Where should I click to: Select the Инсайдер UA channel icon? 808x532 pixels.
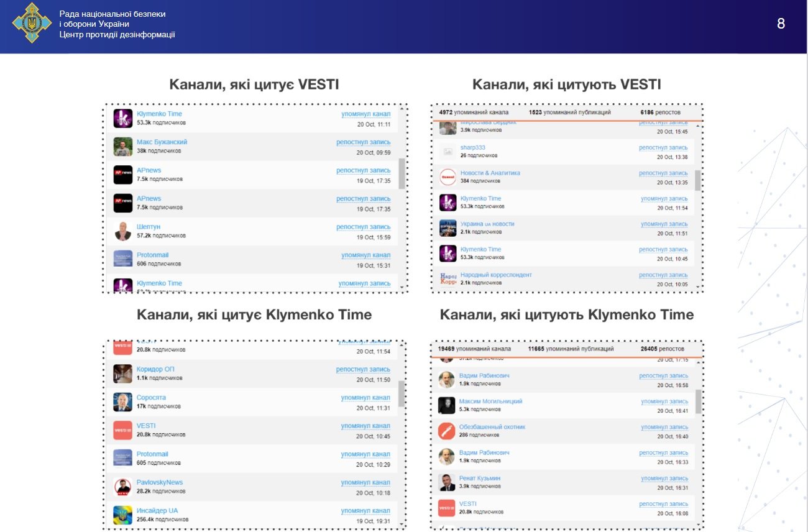click(123, 515)
